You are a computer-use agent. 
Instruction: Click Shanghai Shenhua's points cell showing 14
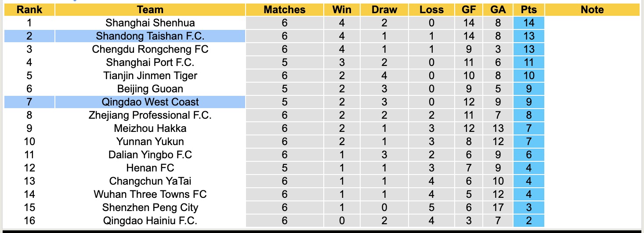tap(528, 23)
